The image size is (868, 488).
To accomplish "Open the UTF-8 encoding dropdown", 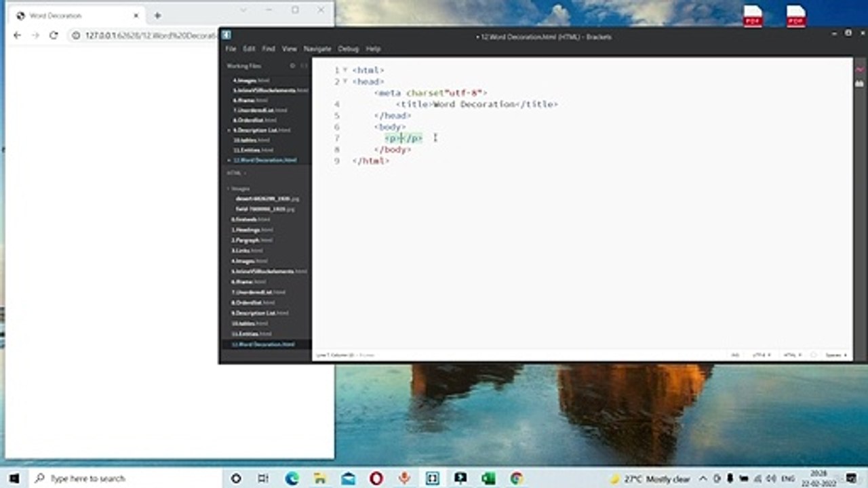I will click(x=762, y=354).
